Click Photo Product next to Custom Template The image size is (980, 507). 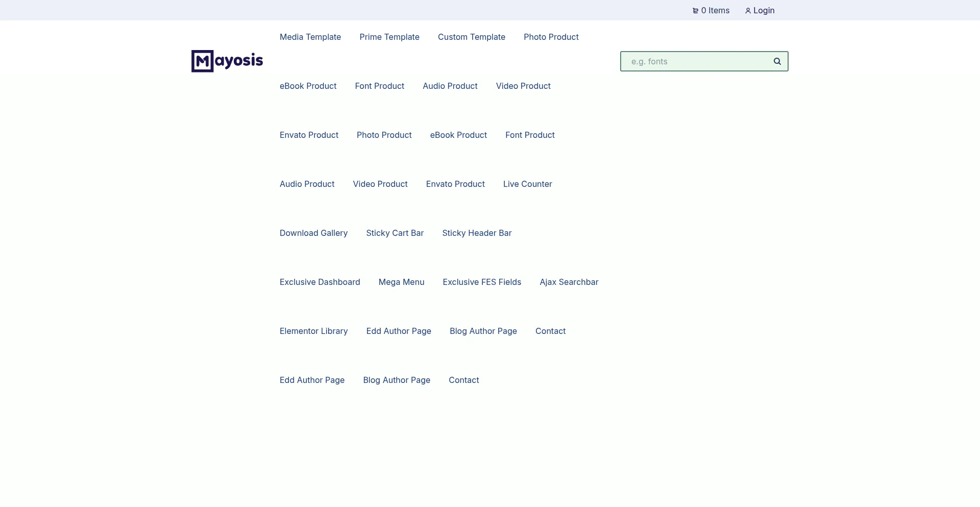[551, 37]
